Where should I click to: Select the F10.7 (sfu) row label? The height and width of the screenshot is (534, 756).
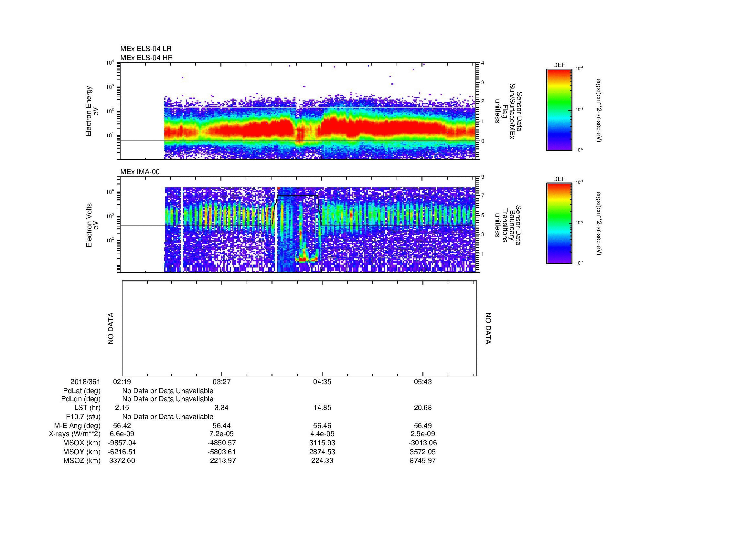(x=83, y=417)
